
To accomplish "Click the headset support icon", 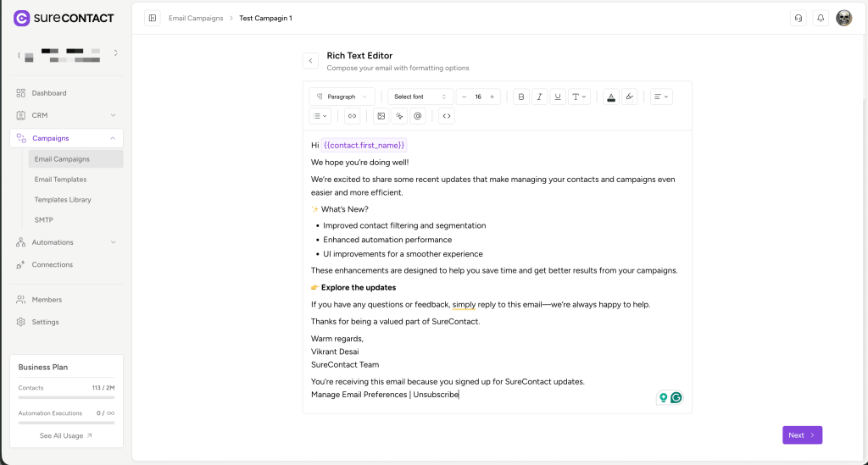I will coord(798,18).
